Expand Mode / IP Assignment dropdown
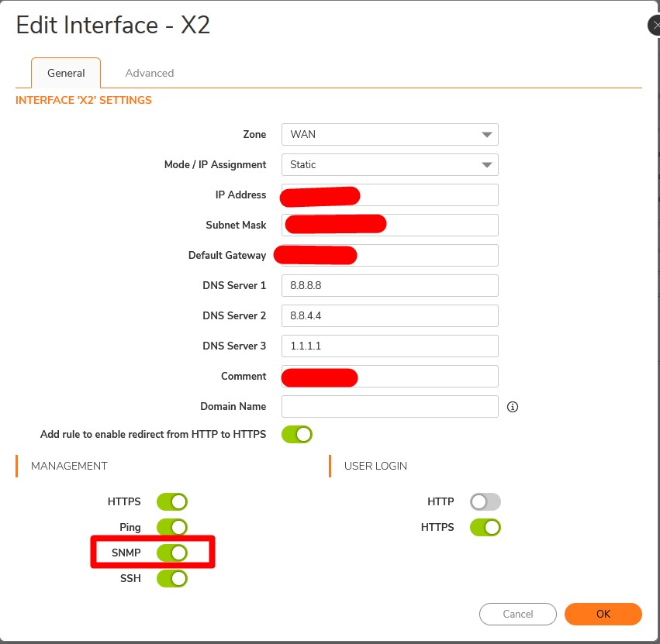Viewport: 660px width, 644px height. click(x=389, y=164)
